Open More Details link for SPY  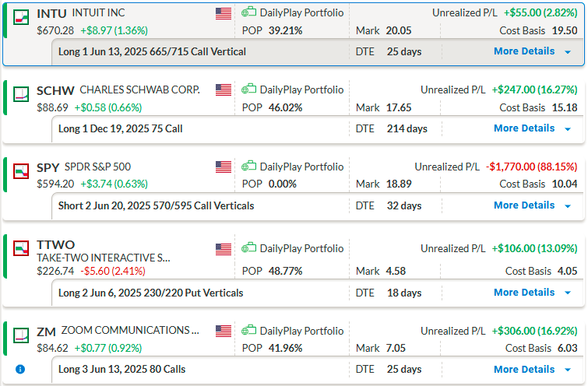pos(524,205)
